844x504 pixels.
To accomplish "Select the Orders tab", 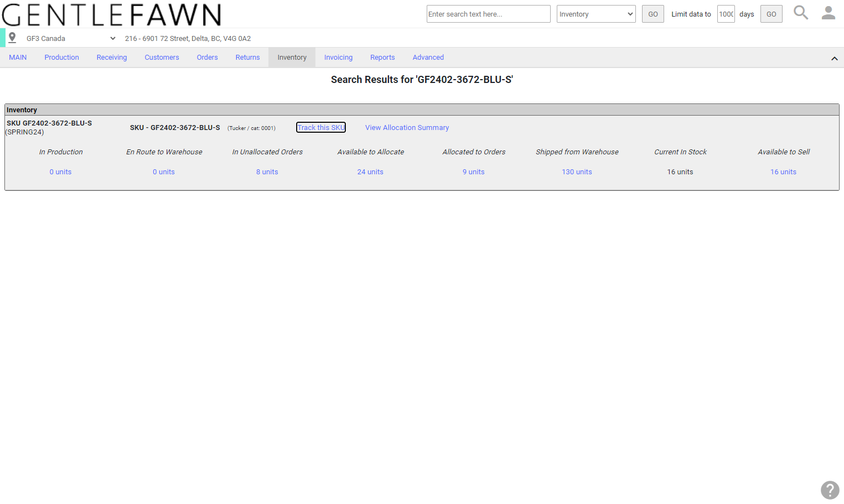I will pyautogui.click(x=207, y=58).
